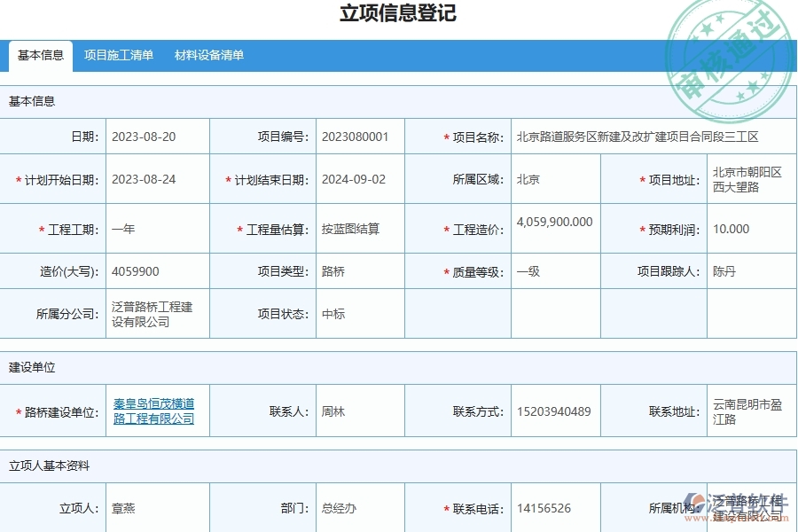Click the 联系人 field showing 周林
This screenshot has height=532, width=798.
(358, 411)
